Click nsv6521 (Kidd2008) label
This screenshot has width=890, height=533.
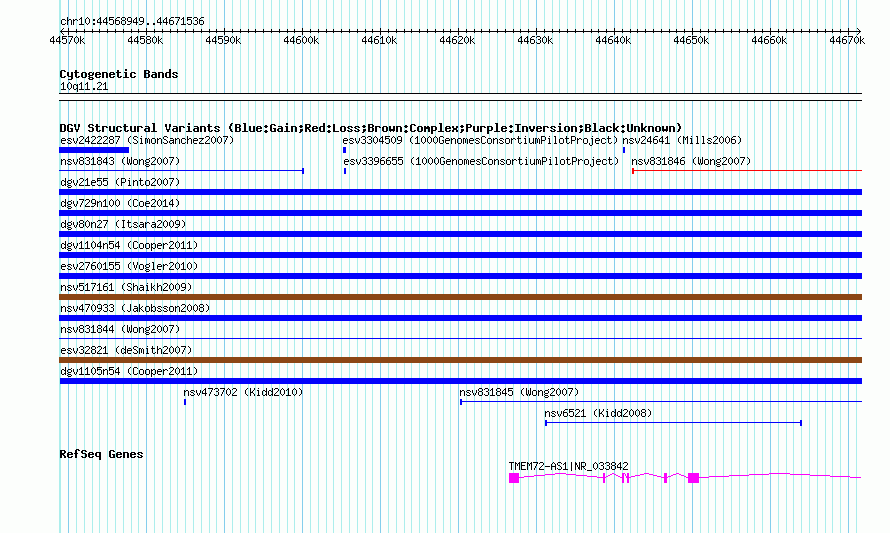598,413
